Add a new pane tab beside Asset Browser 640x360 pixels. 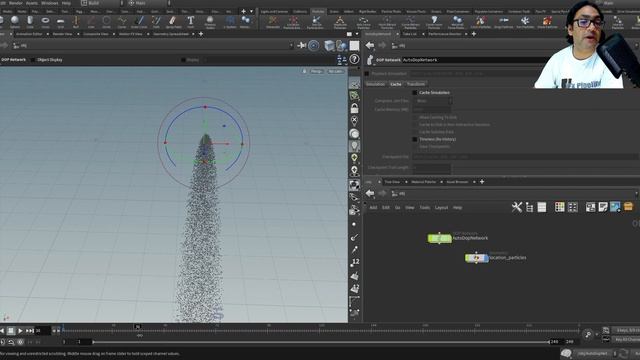[482, 182]
